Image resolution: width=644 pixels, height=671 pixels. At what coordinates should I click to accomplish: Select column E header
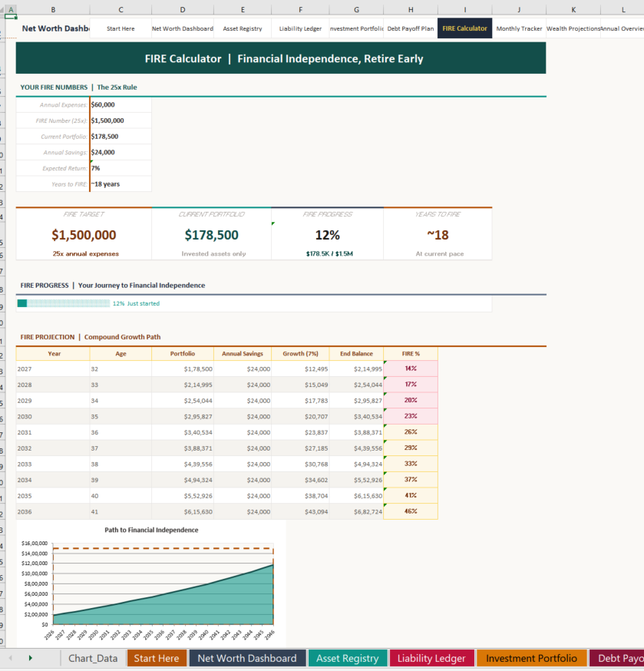point(243,9)
